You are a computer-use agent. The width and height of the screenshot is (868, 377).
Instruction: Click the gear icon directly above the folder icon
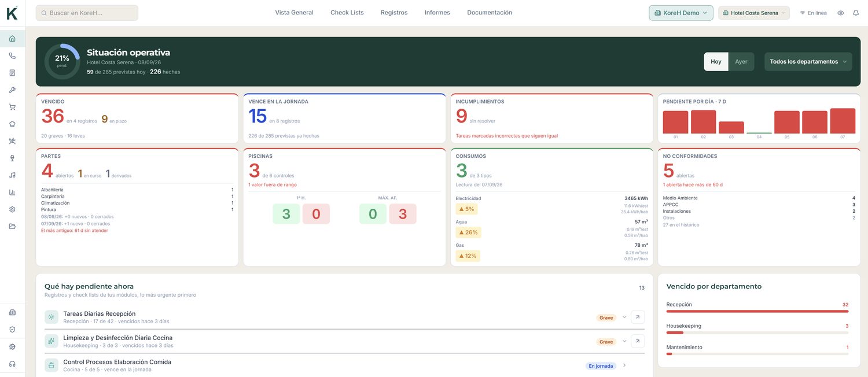pos(12,209)
